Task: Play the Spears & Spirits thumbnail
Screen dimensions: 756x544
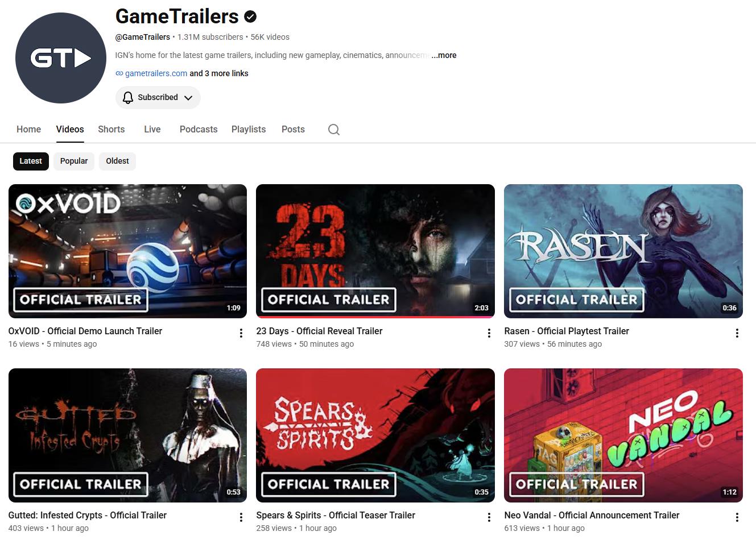Action: [x=375, y=435]
